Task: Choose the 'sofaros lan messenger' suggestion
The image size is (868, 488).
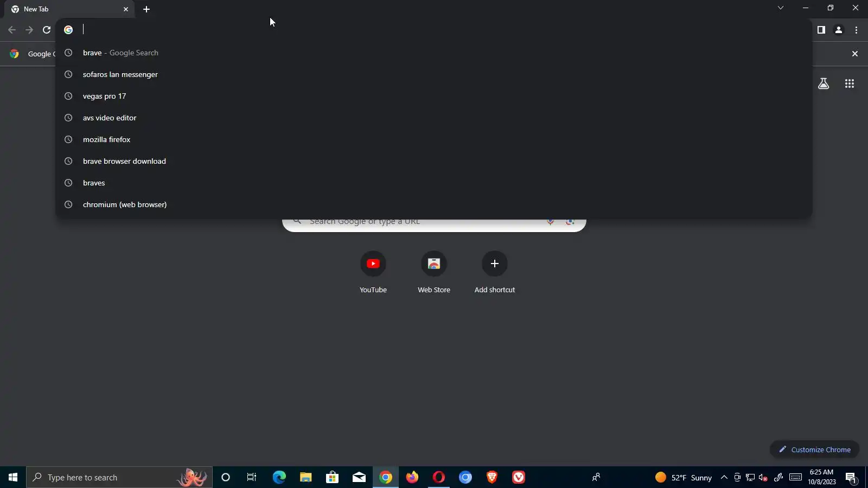Action: pos(434,74)
